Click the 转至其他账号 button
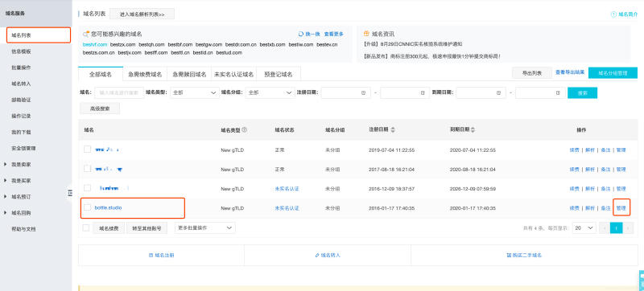This screenshot has height=291, width=644. click(147, 228)
